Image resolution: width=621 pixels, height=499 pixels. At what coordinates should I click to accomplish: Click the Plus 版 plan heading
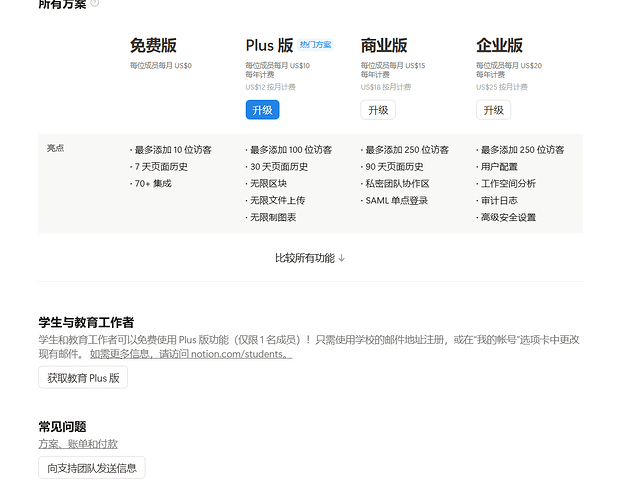269,45
